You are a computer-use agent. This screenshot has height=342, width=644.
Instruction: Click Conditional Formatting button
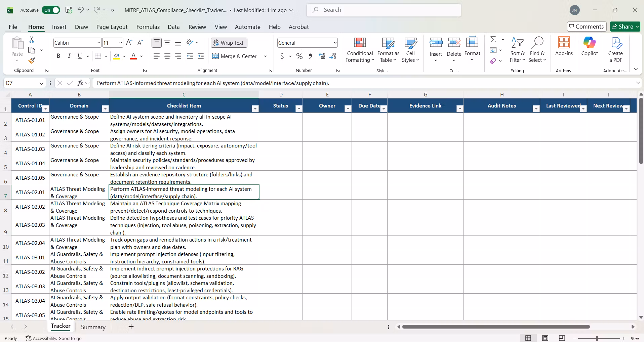[x=359, y=50]
